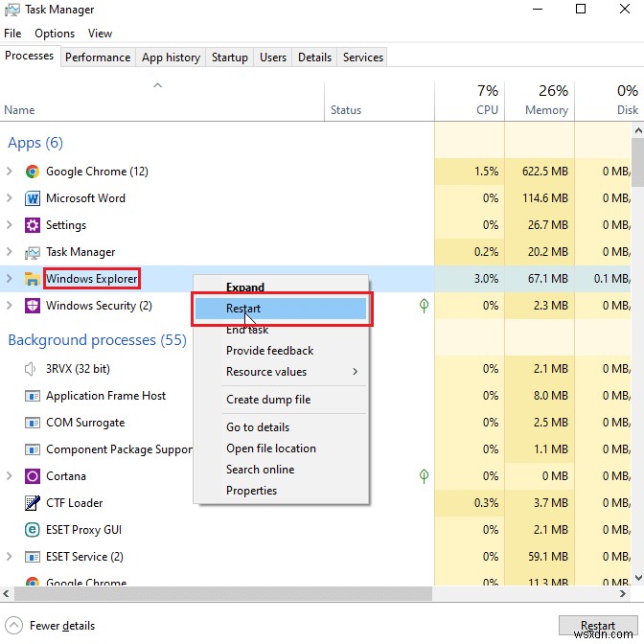Switch to the Users tab

pos(273,57)
